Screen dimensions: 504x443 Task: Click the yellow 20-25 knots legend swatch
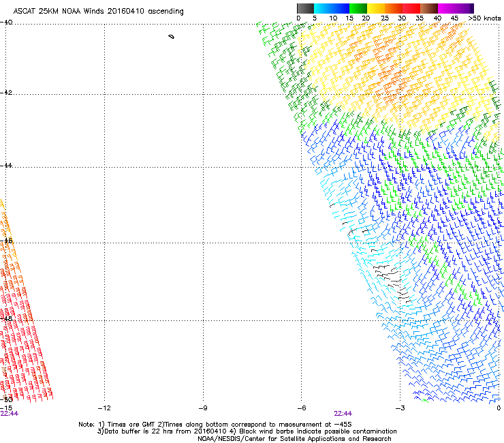[x=376, y=8]
